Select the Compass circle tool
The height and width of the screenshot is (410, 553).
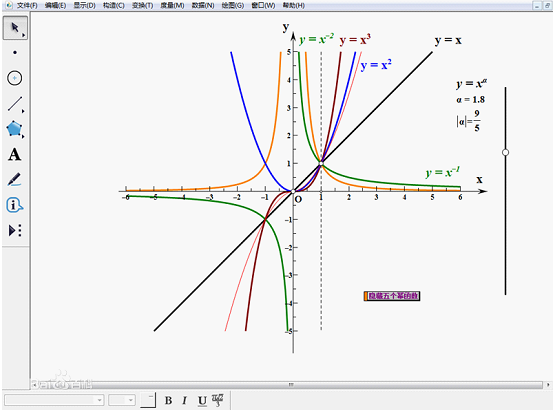click(15, 78)
